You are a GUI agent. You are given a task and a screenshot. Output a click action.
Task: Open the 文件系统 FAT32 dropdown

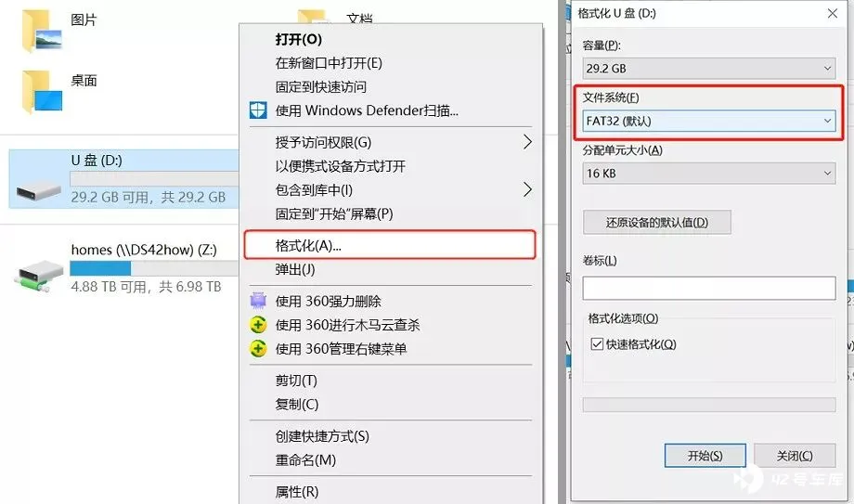coord(708,121)
